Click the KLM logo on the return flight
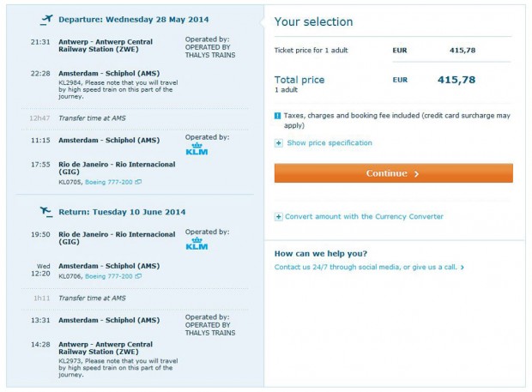Viewport: 532px width, 392px height. pos(196,245)
